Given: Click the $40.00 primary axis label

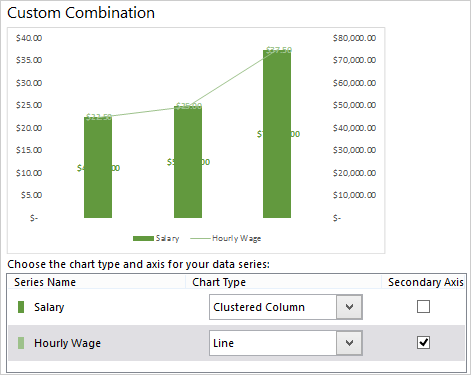Looking at the screenshot, I should (29, 38).
